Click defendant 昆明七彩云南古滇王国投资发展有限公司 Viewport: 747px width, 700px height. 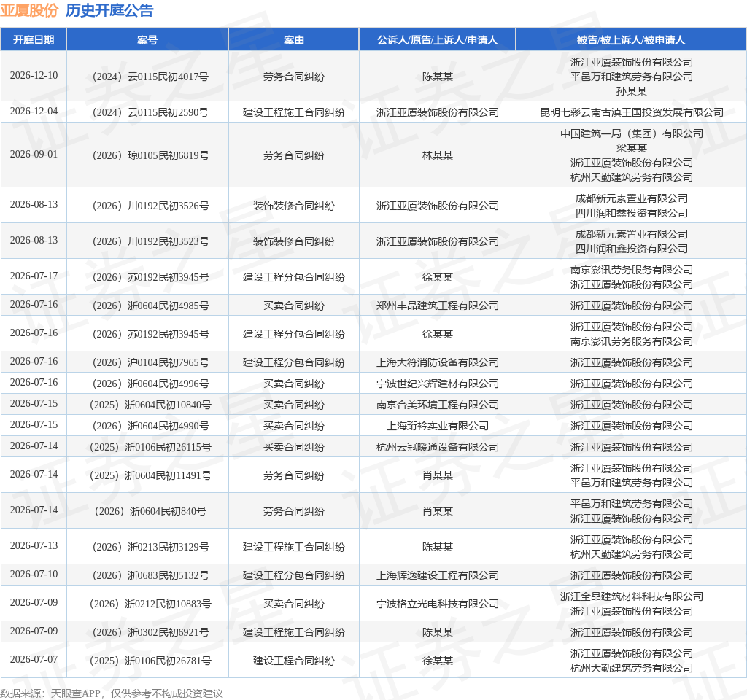631,112
